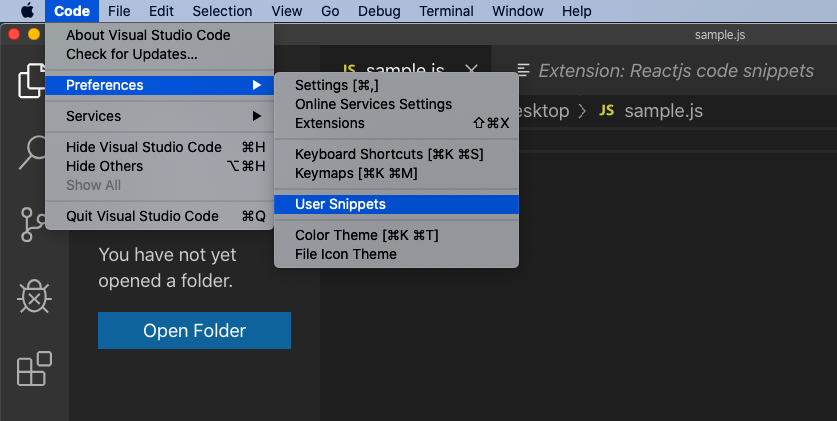Screen dimensions: 837x421
Task: Expand the Preferences submenu arrow
Action: click(x=257, y=85)
